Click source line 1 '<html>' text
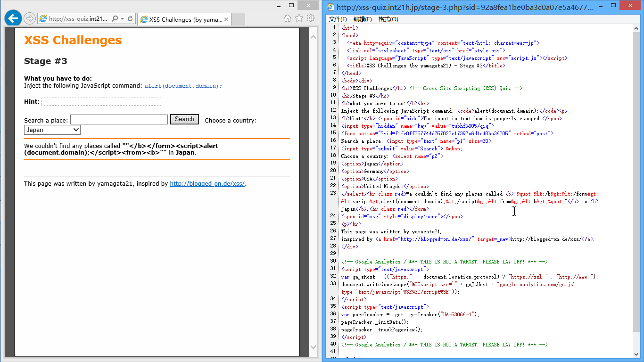The image size is (644, 362). pos(350,28)
